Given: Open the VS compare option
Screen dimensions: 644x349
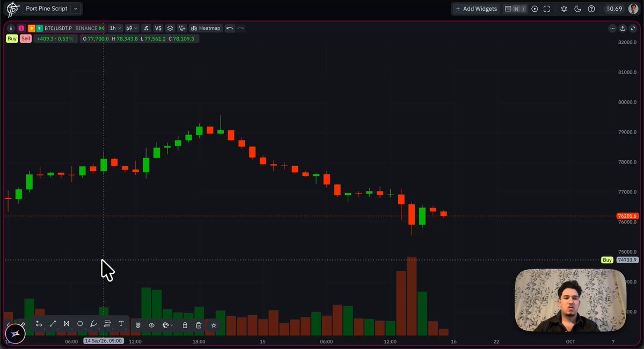Looking at the screenshot, I should point(158,28).
